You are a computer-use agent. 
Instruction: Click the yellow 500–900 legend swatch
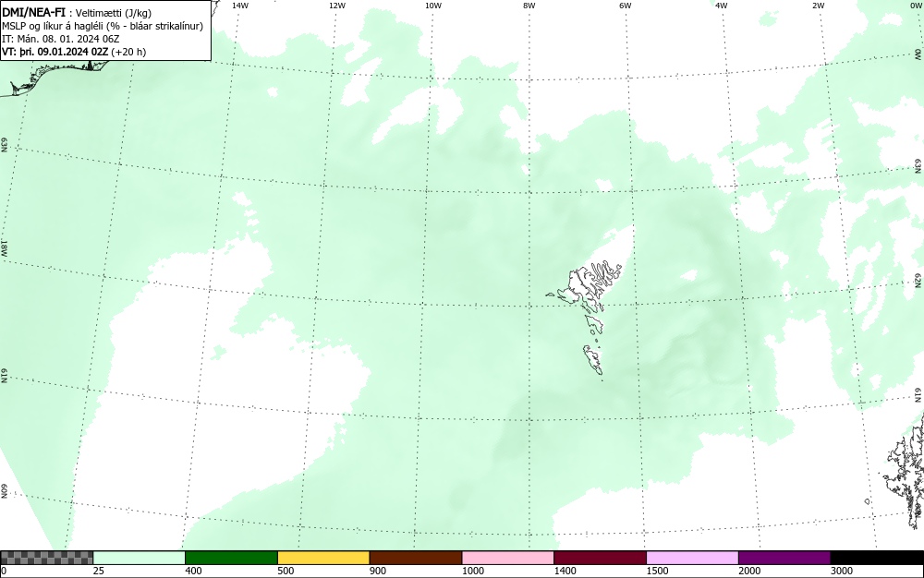click(x=323, y=558)
